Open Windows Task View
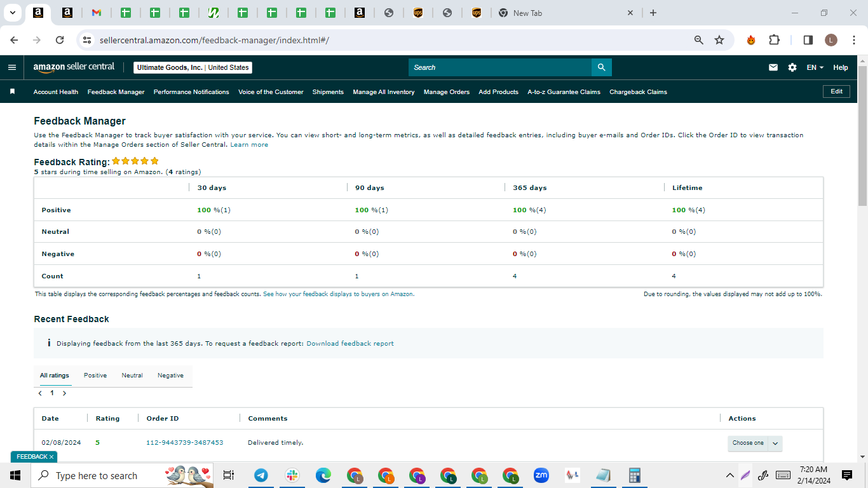This screenshot has height=488, width=868. (229, 475)
